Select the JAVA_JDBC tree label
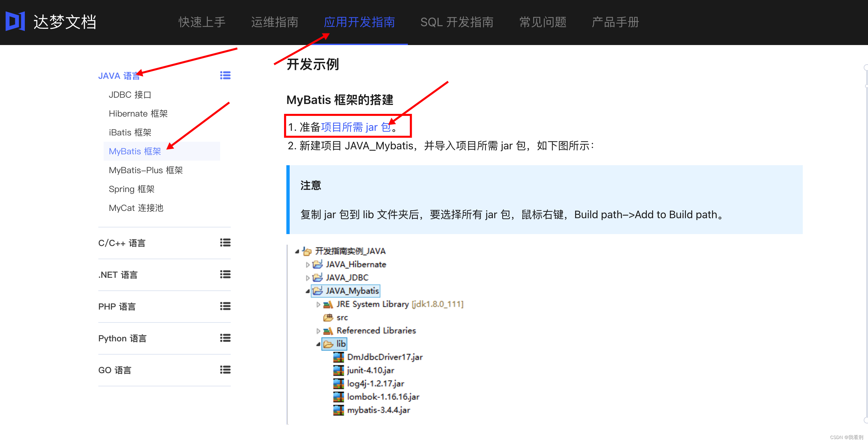Image resolution: width=868 pixels, height=443 pixels. point(347,277)
